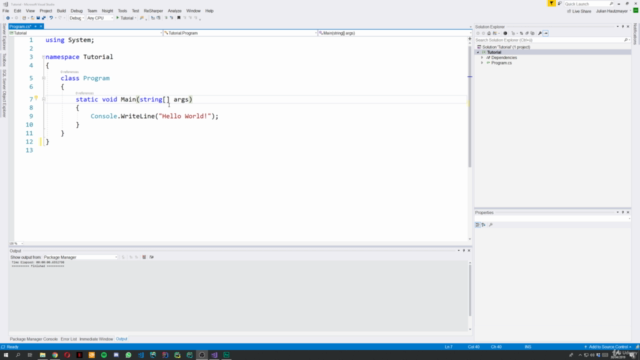Click the alphabetical sort icon in Properties
640x360 pixels.
pyautogui.click(x=484, y=225)
